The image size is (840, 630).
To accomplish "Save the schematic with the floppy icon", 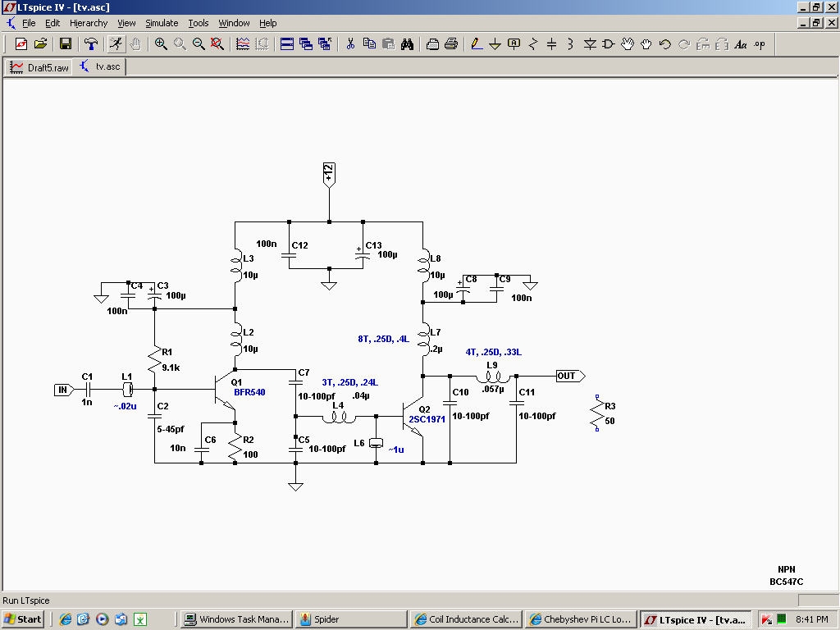I will pyautogui.click(x=66, y=44).
